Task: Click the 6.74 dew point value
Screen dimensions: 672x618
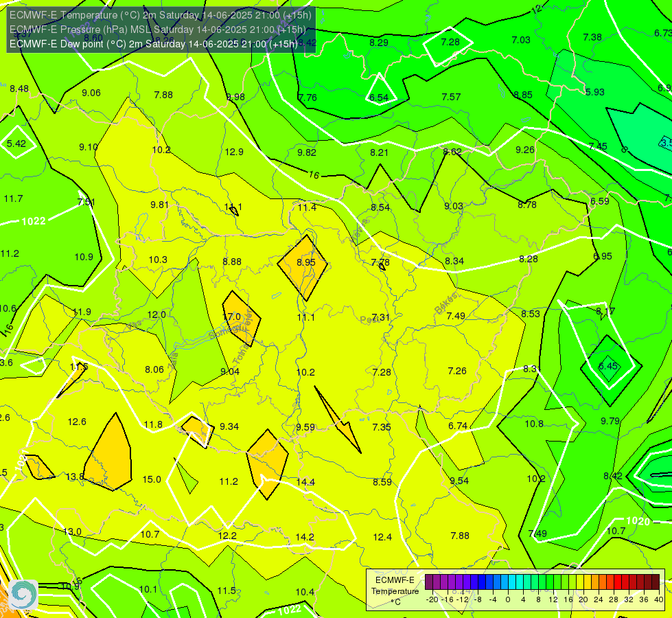Action: pos(458,426)
